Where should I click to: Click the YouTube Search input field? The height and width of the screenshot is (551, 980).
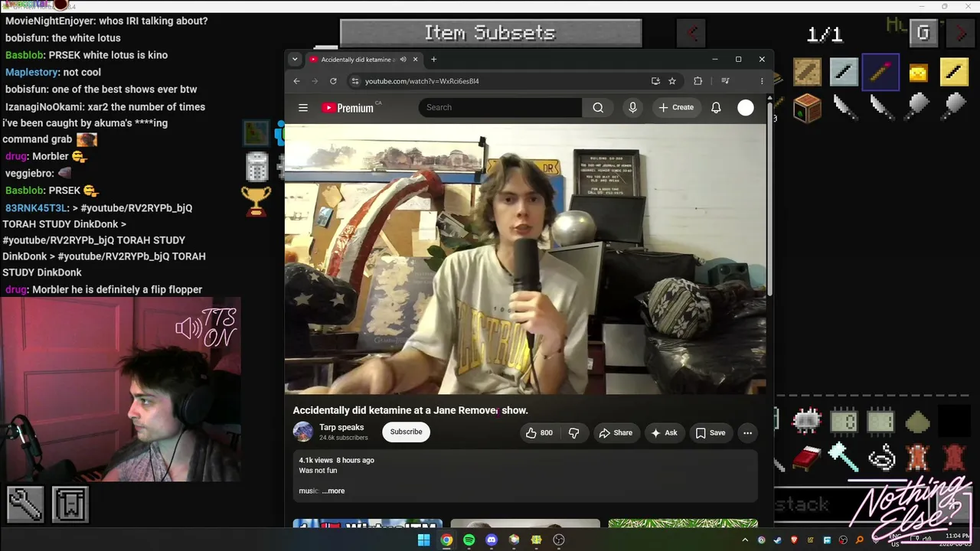point(500,108)
